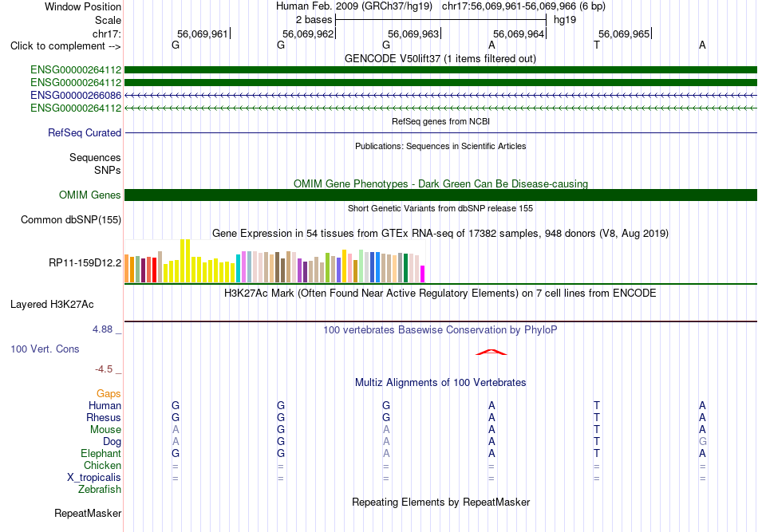
Task: Click the RepeatMasker track label
Action: pyautogui.click(x=88, y=513)
